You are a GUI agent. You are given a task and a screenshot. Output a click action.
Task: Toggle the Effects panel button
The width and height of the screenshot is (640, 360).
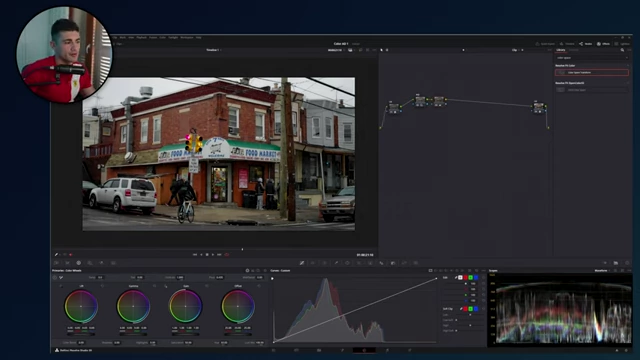(603, 44)
